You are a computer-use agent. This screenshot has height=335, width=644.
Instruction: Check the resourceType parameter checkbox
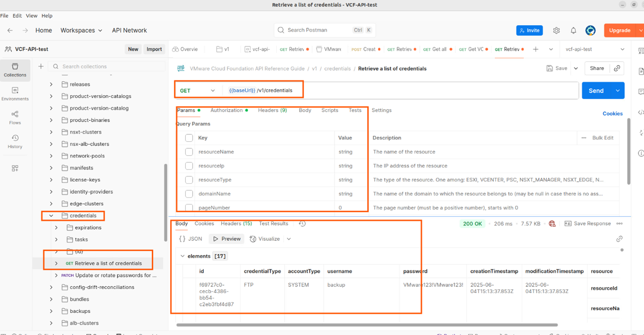tap(189, 180)
